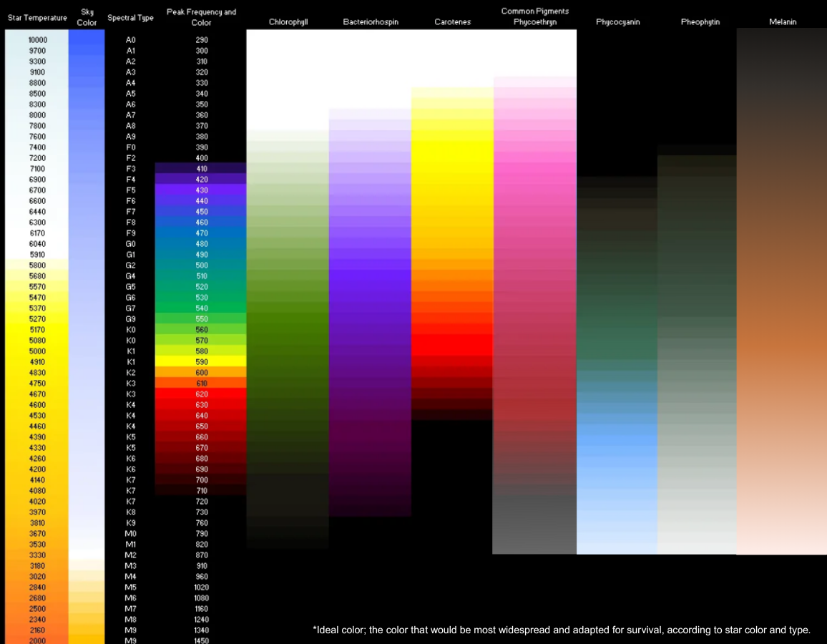This screenshot has height=644, width=827.
Task: Pick the green 550 peak frequency swatch
Action: (200, 319)
